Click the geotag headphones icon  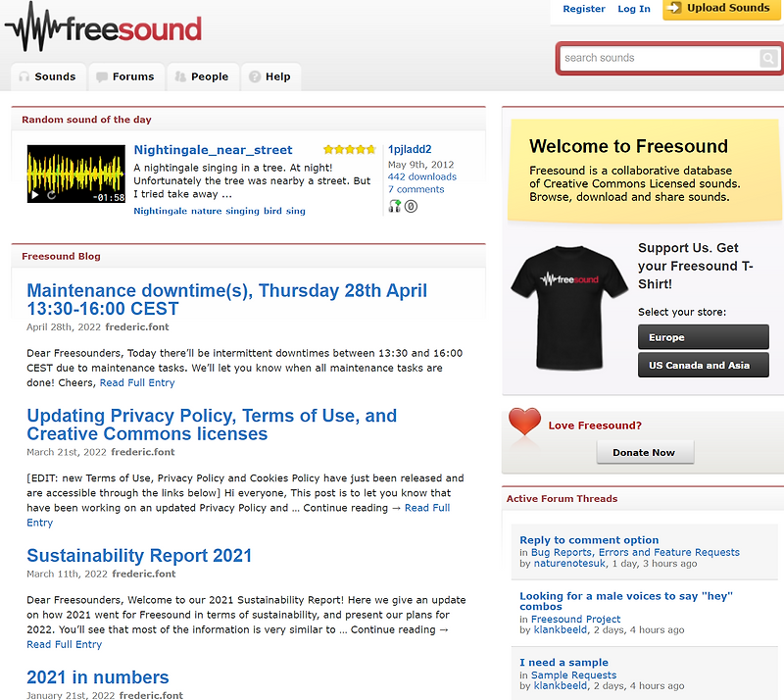395,206
